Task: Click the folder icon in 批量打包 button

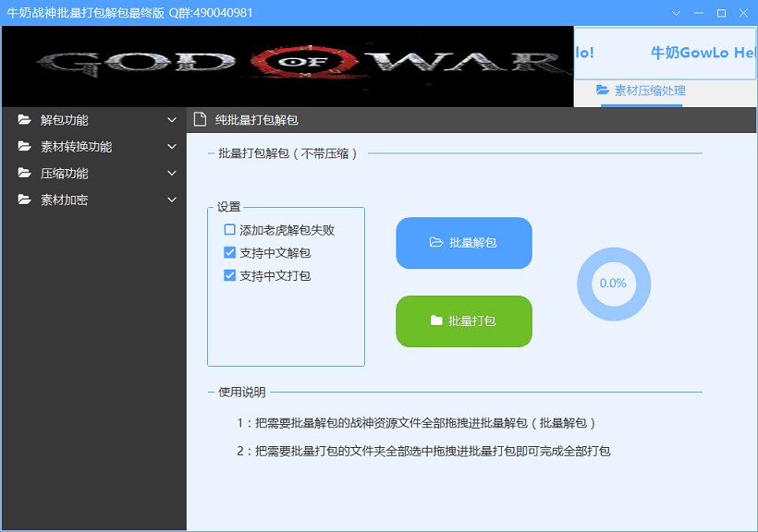Action: tap(436, 320)
